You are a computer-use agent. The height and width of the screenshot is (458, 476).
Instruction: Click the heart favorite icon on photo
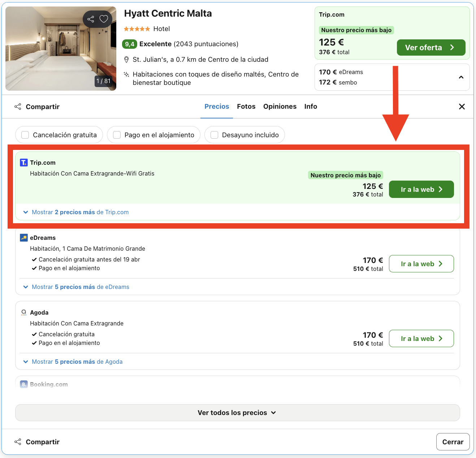point(104,19)
